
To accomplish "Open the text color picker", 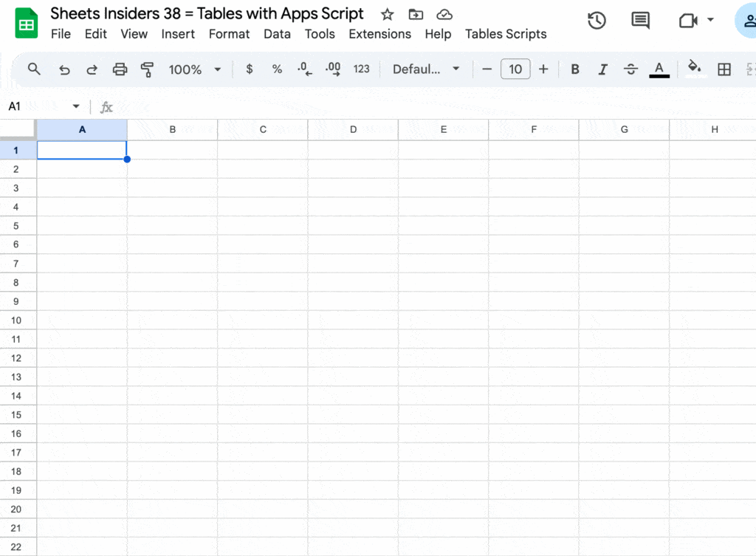I will pyautogui.click(x=659, y=69).
